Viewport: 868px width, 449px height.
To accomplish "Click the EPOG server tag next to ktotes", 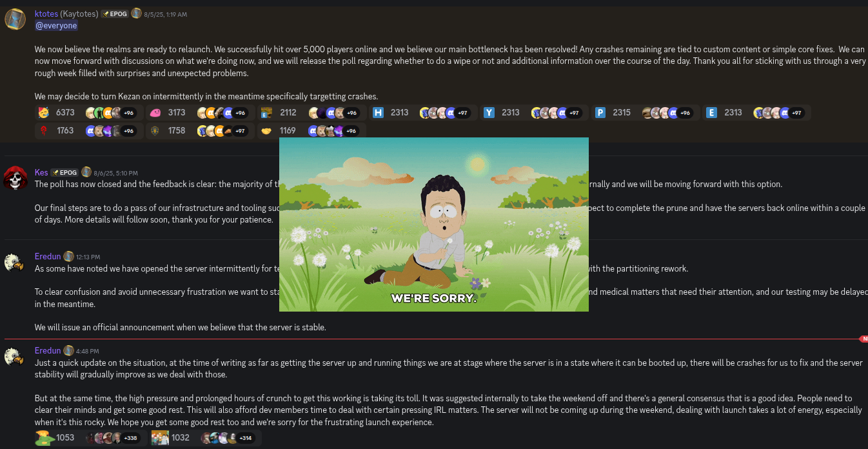I will (x=115, y=14).
